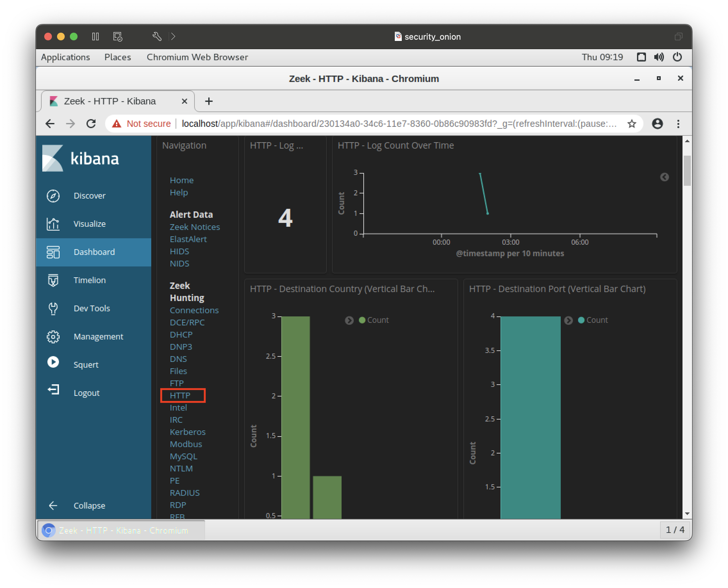
Task: Open the DCE/RPC link
Action: point(187,323)
